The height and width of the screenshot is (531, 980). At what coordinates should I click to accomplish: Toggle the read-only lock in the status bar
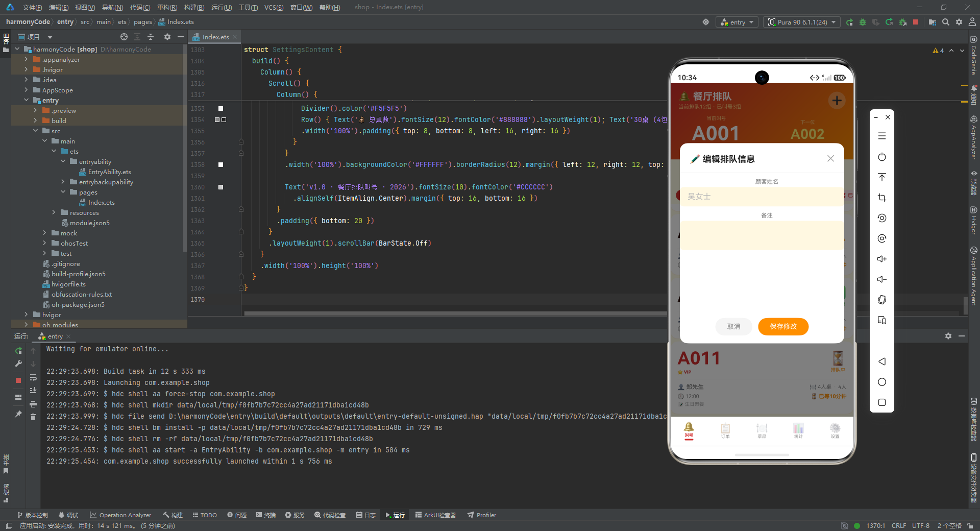point(969,525)
